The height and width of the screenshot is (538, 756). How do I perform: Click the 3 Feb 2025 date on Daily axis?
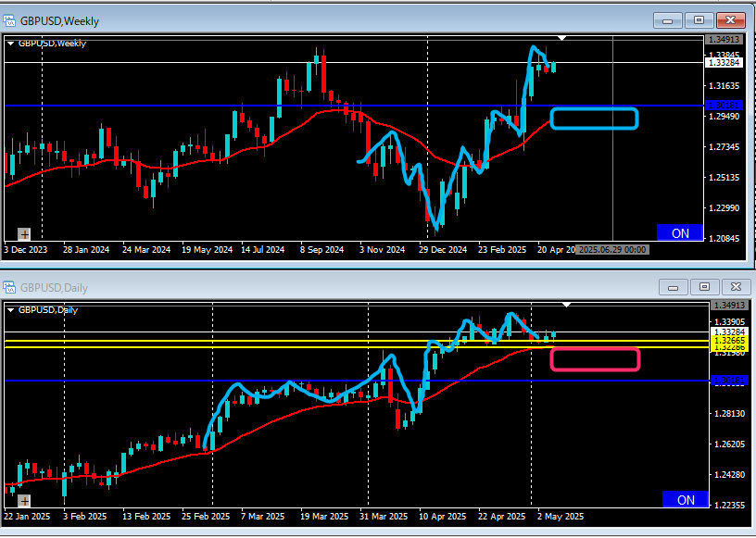pos(85,517)
